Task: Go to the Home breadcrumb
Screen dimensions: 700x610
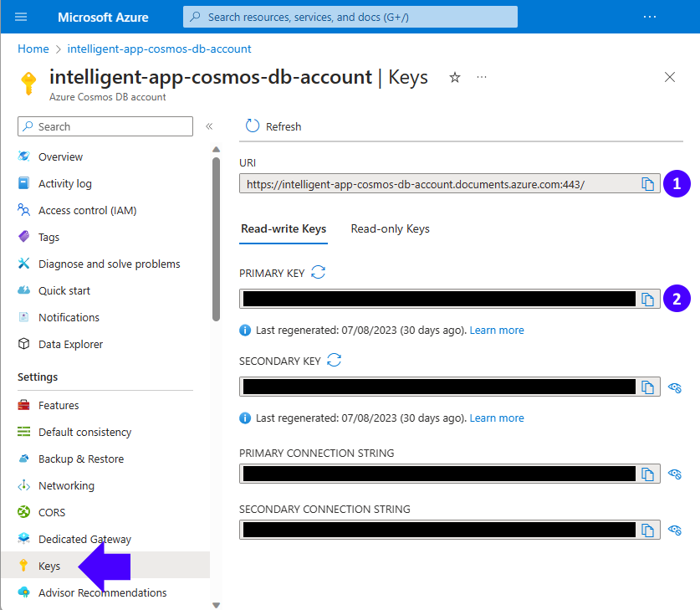Action: 33,49
